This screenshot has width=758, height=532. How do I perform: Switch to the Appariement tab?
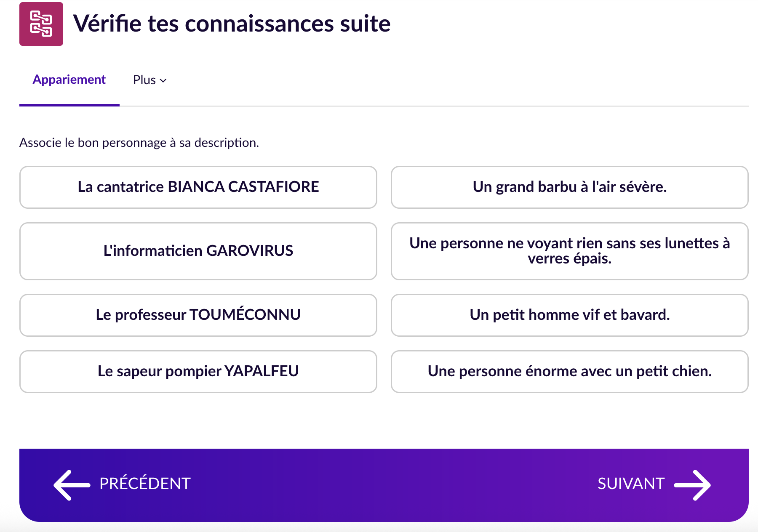tap(69, 80)
